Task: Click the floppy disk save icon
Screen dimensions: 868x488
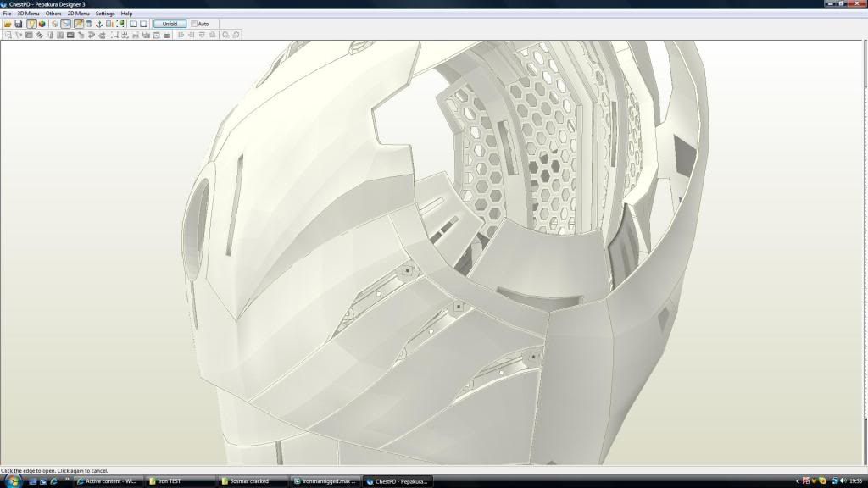Action: coord(19,24)
